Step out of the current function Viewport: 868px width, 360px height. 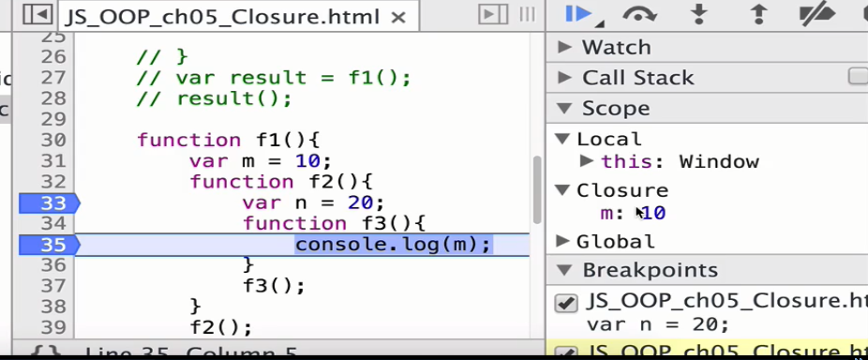tap(758, 14)
